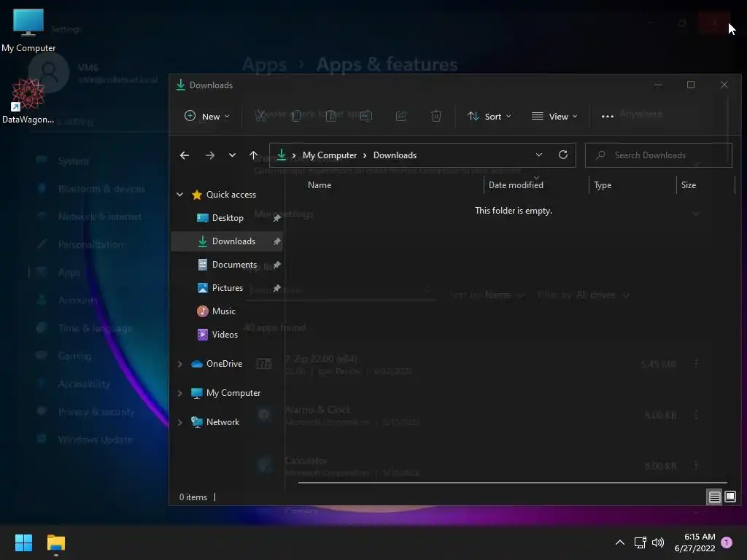Viewport: 747px width, 560px height.
Task: Open the See more ellipsis menu
Action: point(608,116)
